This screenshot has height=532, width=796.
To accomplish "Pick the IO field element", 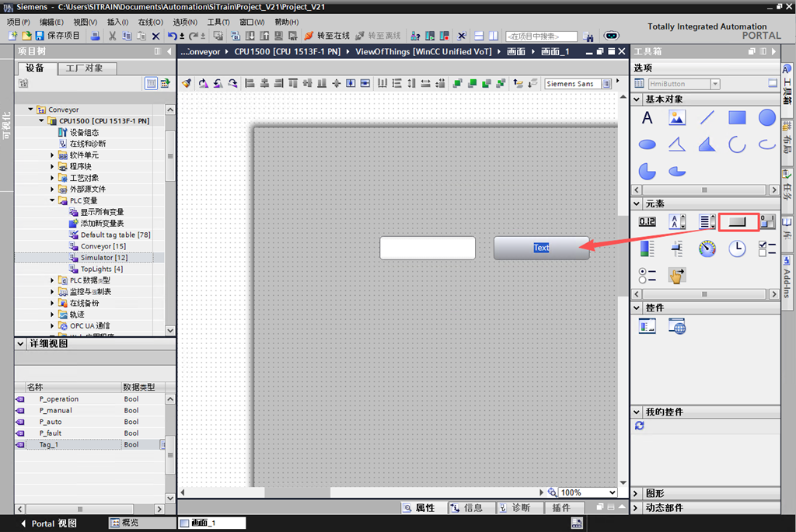I will [647, 222].
